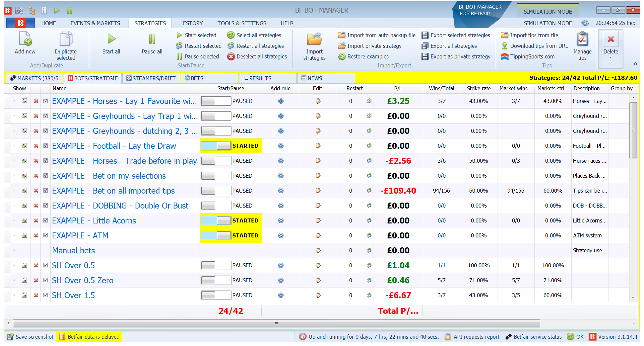644x346 pixels.
Task: Toggle Start/Pause for Lay 1 Favourite strategy
Action: 216,101
